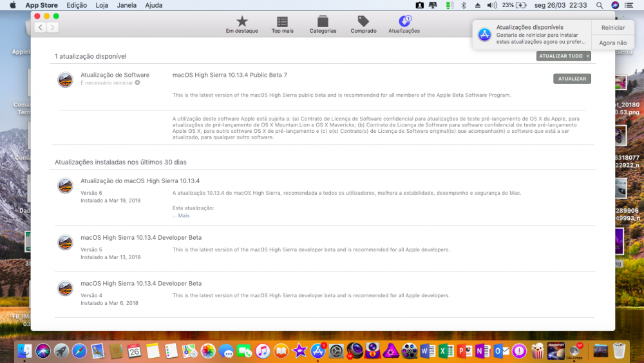Open the Ajuda menu
This screenshot has height=363, width=644.
tap(154, 5)
